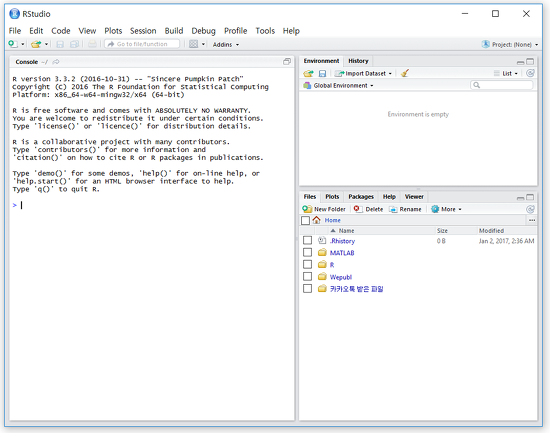Viewport: 550px width, 433px height.
Task: Open the View menu
Action: pyautogui.click(x=87, y=31)
